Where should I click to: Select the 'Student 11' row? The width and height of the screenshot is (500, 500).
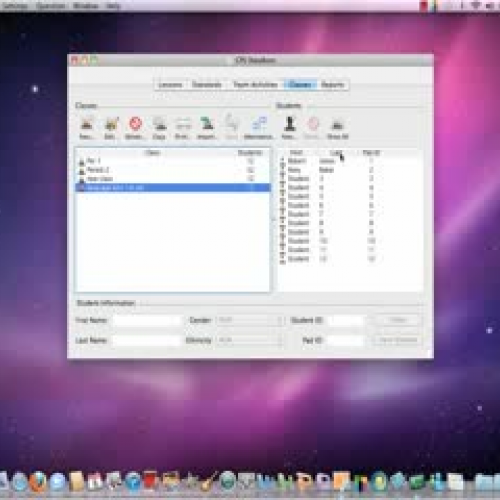coord(350,250)
